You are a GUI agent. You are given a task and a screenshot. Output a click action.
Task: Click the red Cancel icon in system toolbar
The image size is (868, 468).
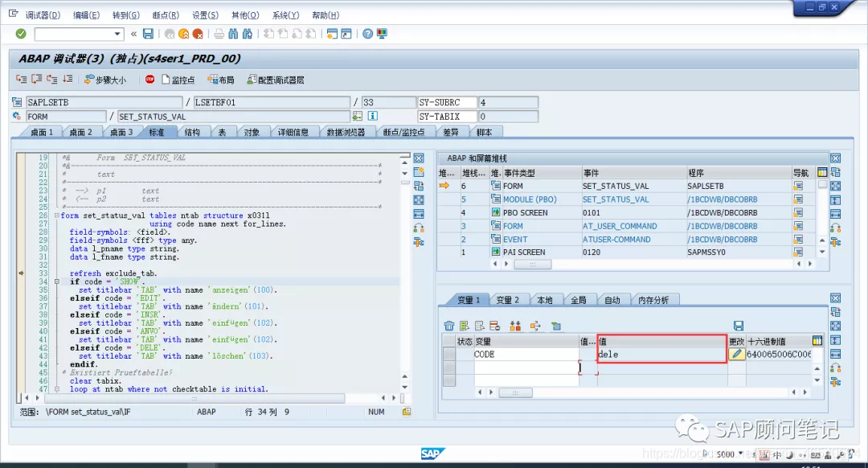(x=198, y=34)
